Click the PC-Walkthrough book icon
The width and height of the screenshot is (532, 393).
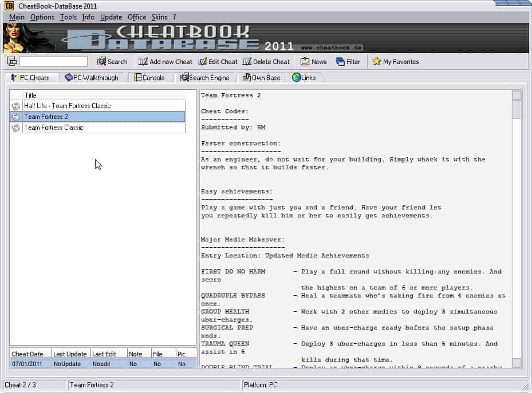69,78
